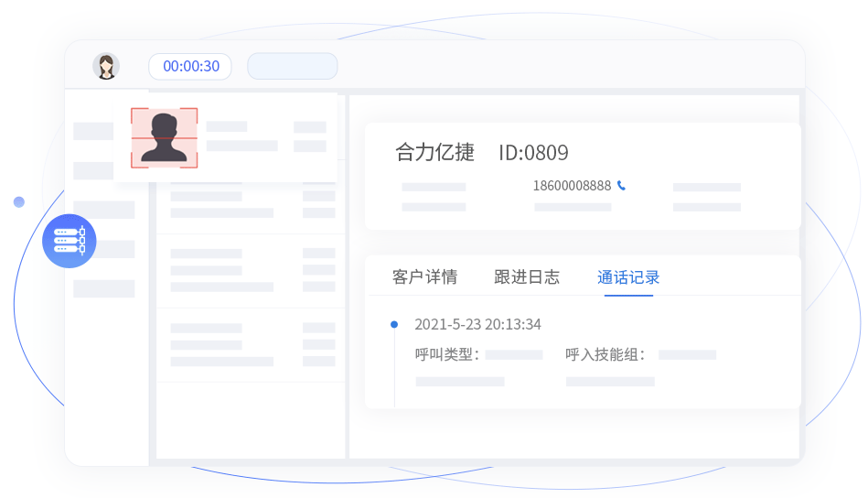Select the middle placeholder item in left sidebar

click(103, 210)
